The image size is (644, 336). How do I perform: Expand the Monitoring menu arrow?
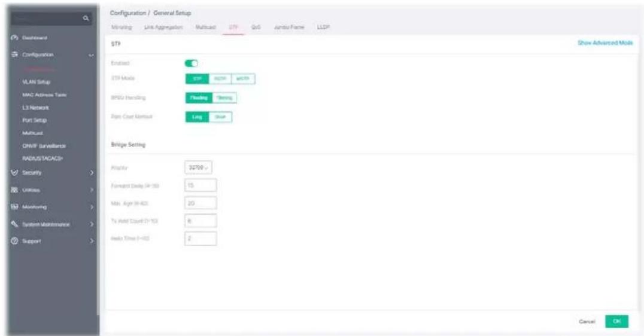coord(92,207)
